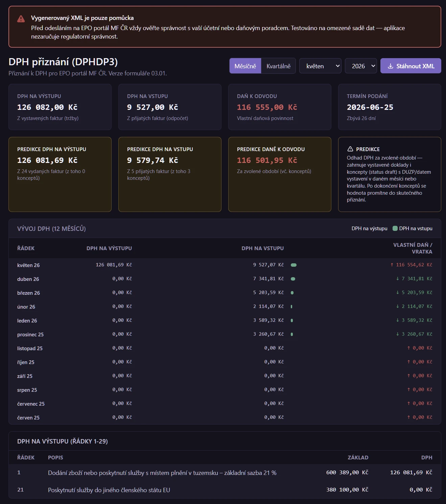The height and width of the screenshot is (504, 446).
Task: Download the XML via Stáhnout XML button
Action: [410, 66]
